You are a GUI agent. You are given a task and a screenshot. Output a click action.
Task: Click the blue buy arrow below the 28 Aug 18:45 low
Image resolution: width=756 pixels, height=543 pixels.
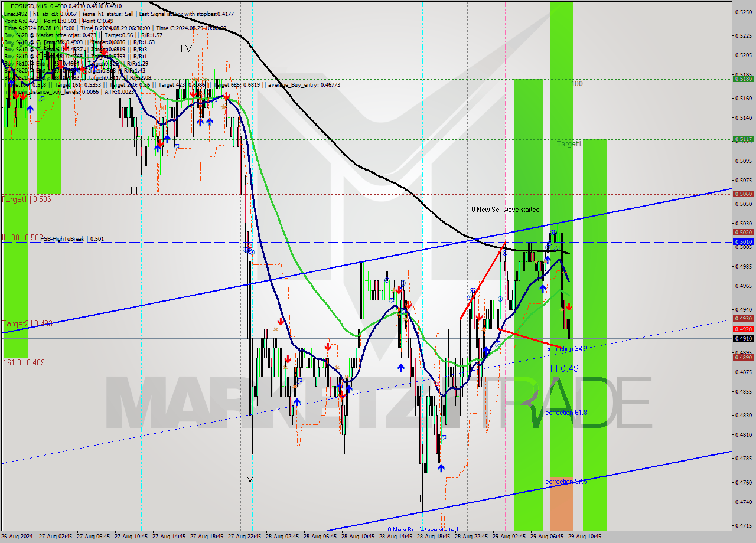[441, 467]
